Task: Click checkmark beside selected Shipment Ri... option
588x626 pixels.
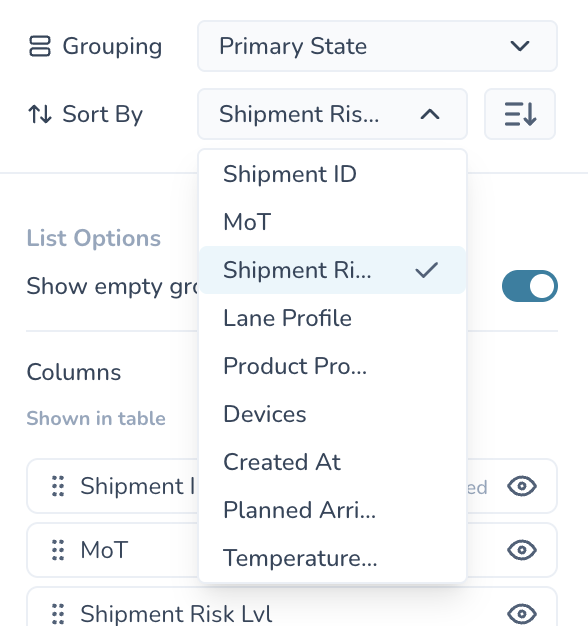Action: 426,270
